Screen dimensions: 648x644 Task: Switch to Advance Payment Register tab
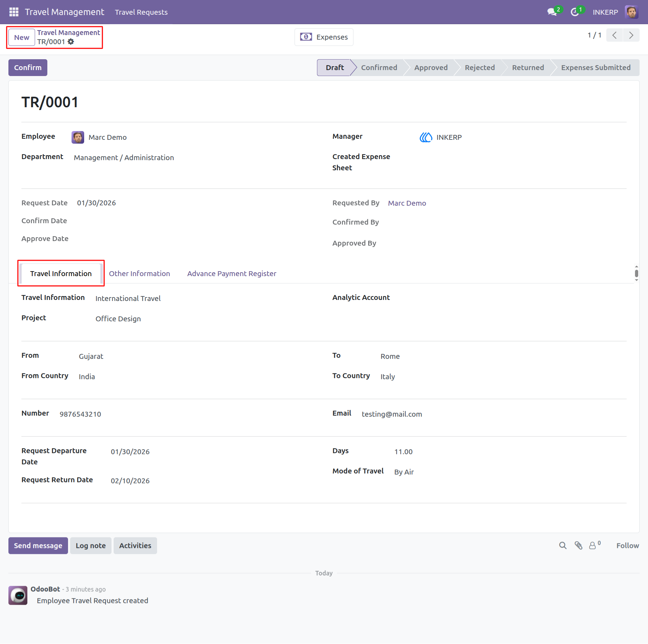(x=232, y=274)
